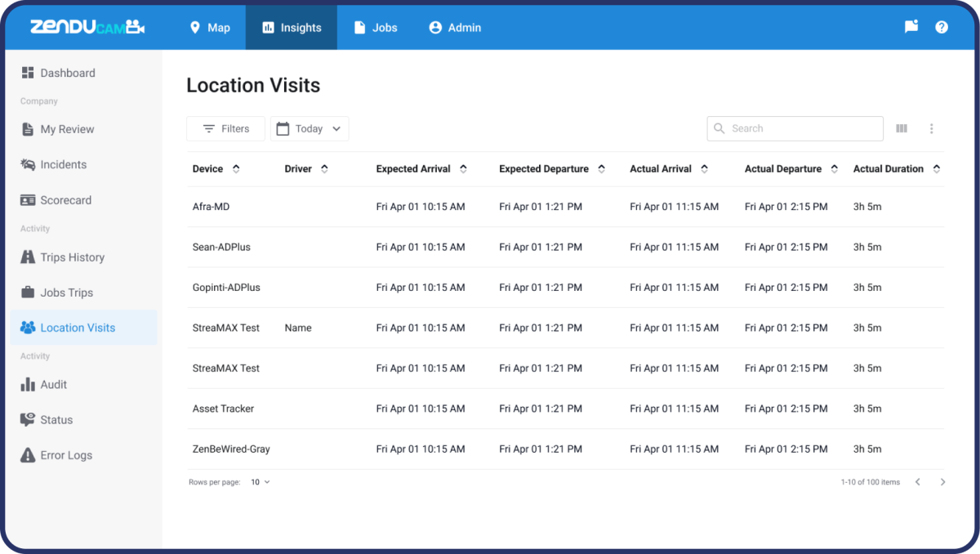Click inside the Search field
The width and height of the screenshot is (980, 554).
pyautogui.click(x=794, y=128)
